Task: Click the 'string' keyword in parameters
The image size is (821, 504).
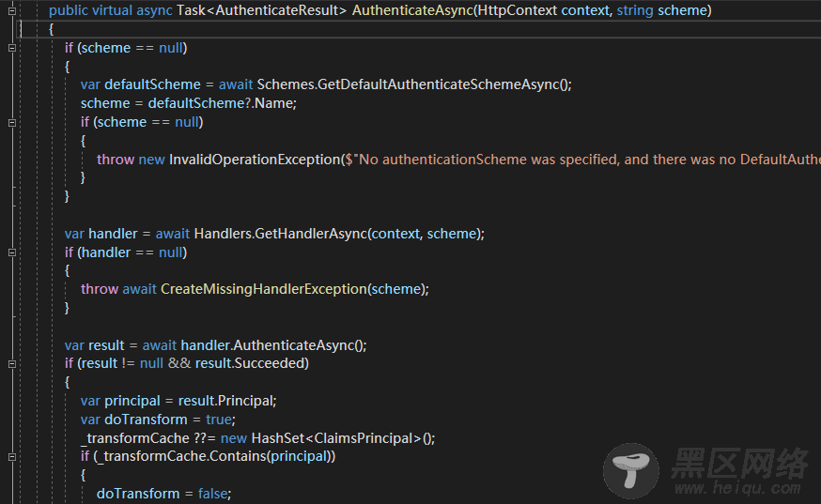Action: pyautogui.click(x=635, y=10)
